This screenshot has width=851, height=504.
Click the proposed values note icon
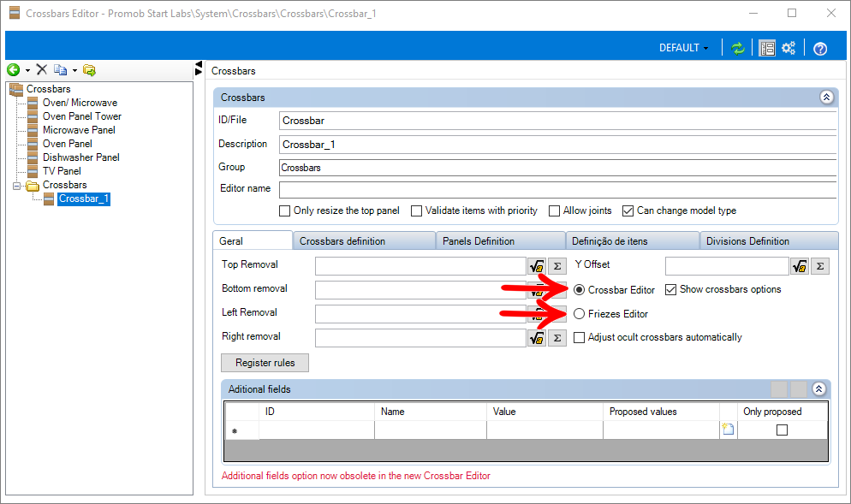pos(728,430)
